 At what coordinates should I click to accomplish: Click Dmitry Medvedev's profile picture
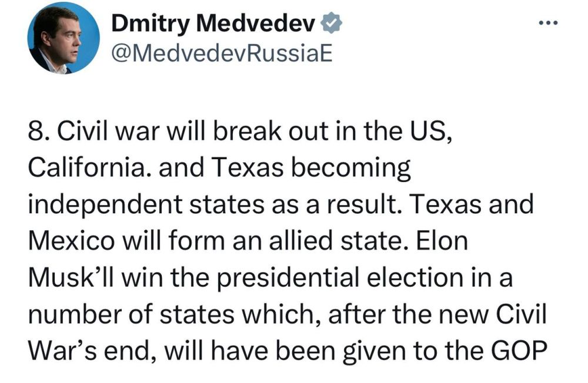65,39
